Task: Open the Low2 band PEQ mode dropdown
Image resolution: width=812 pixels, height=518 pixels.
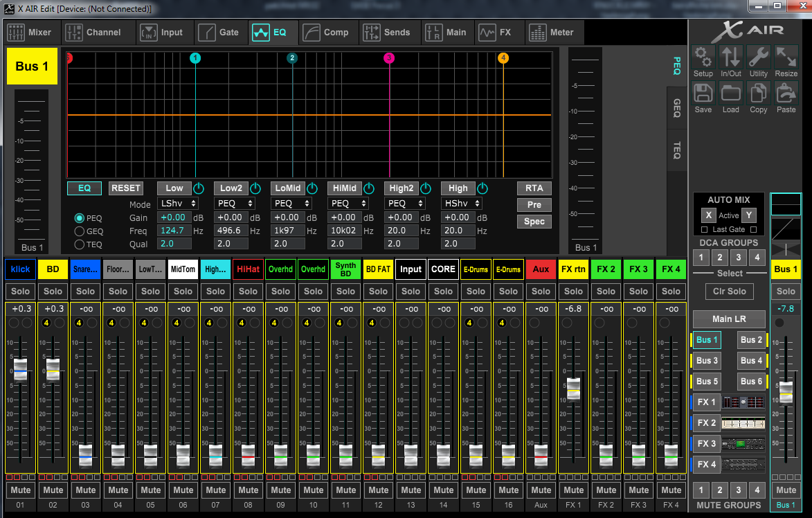Action: [235, 204]
